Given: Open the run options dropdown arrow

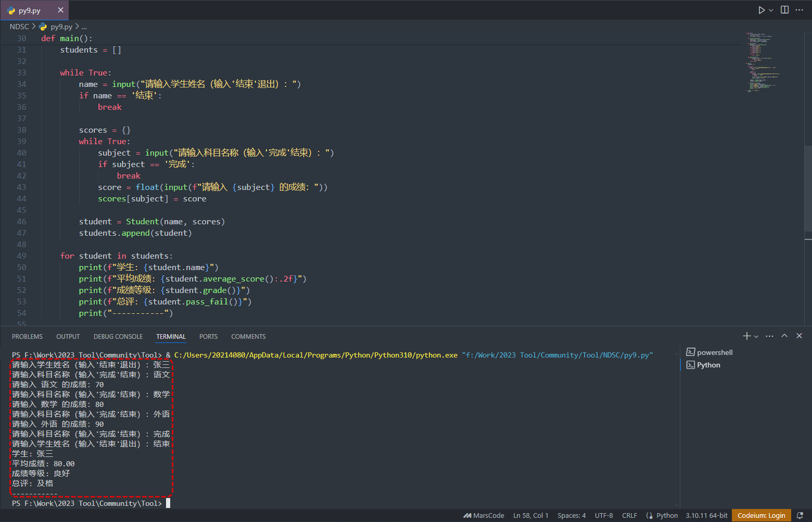Looking at the screenshot, I should (771, 10).
